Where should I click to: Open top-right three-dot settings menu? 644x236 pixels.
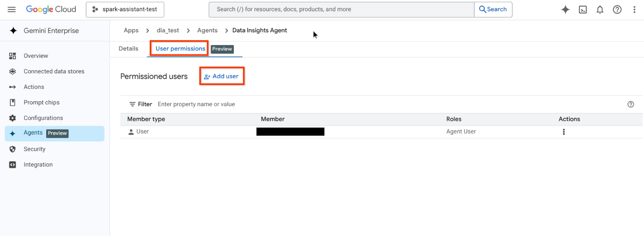coord(634,9)
